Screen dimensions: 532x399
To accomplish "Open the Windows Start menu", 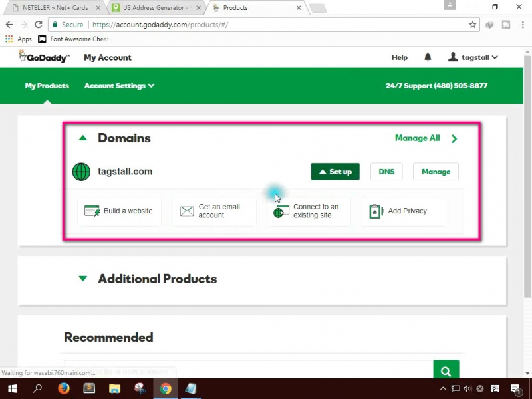I will (x=12, y=388).
